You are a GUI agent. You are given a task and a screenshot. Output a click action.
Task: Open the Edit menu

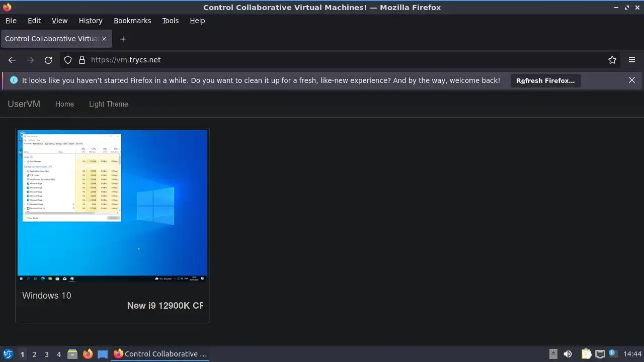coord(34,21)
